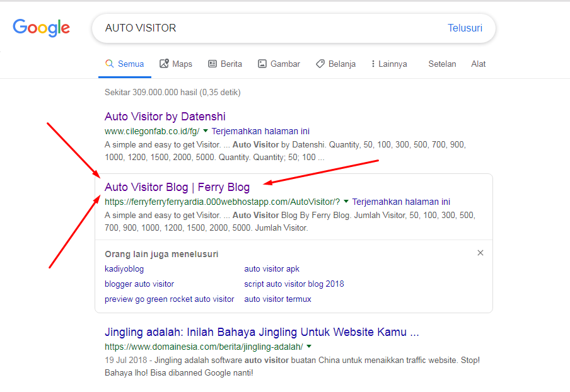Open the Alat tools menu
Screen dimensions: 570x392
479,64
